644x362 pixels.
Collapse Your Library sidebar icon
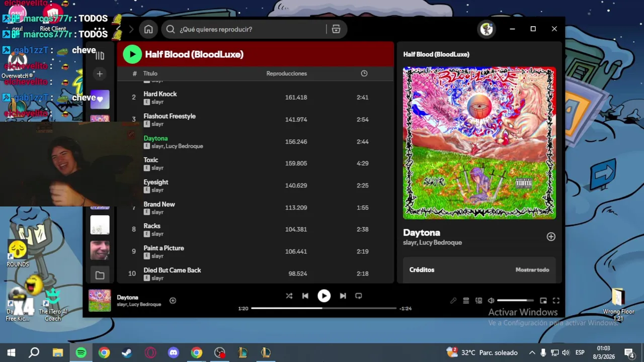click(x=100, y=55)
